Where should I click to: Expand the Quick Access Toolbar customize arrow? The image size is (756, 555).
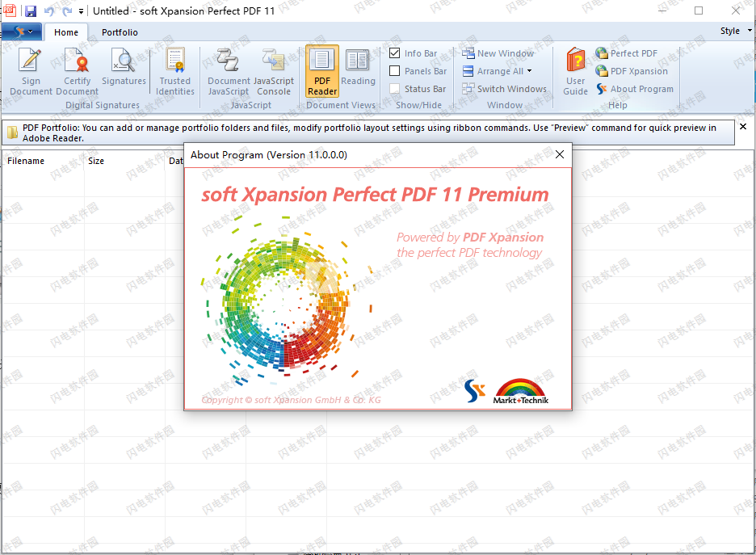(81, 11)
